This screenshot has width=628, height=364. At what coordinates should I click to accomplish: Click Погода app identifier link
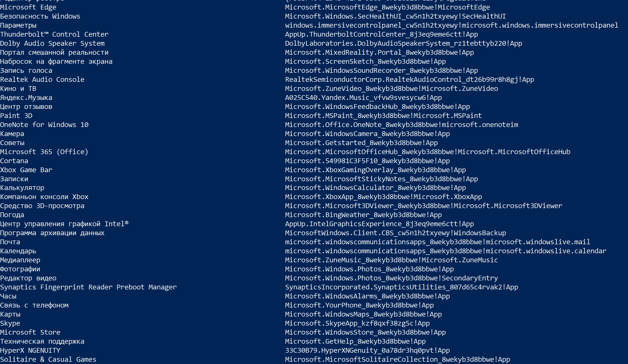pos(364,214)
